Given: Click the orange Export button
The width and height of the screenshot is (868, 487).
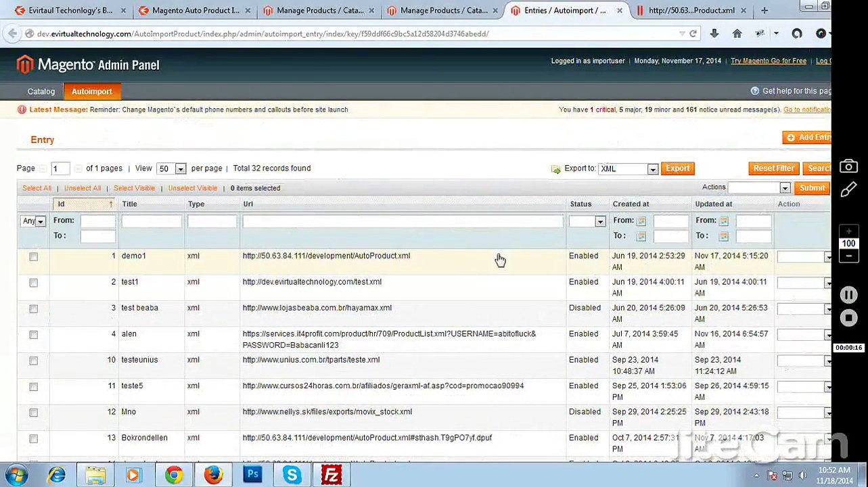Looking at the screenshot, I should tap(677, 168).
